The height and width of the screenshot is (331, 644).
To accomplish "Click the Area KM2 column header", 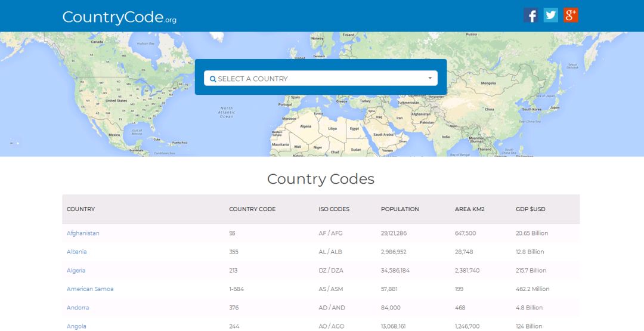I will 469,209.
